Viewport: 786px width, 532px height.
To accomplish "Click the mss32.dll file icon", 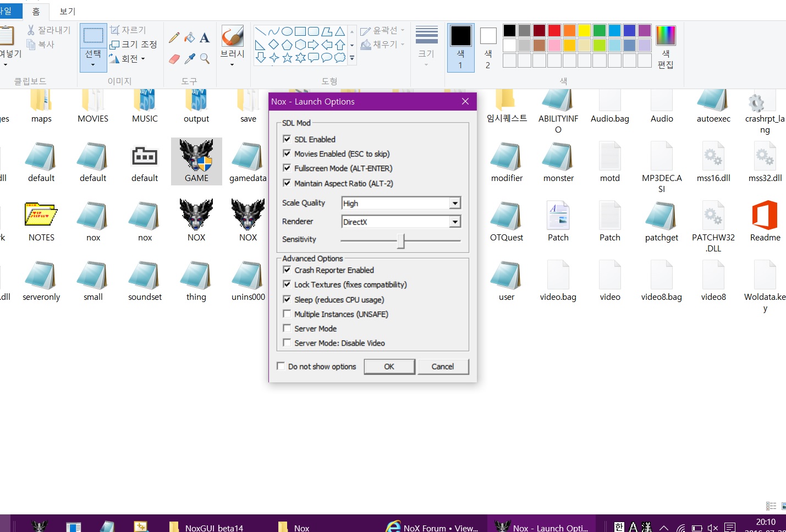I will click(765, 162).
